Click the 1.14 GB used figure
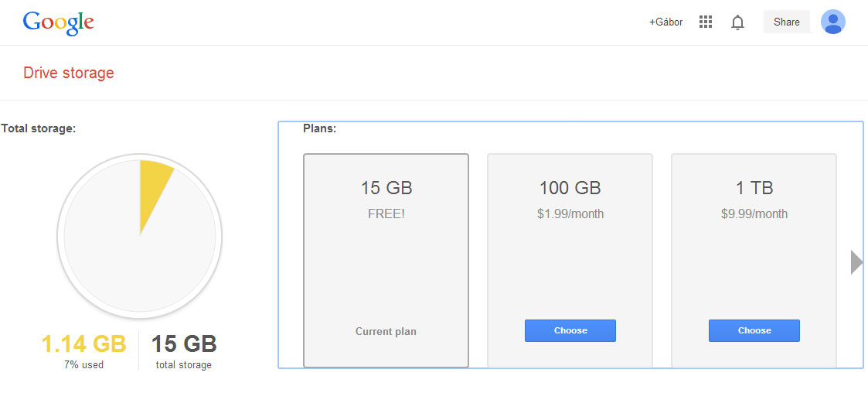Image resolution: width=868 pixels, height=393 pixels. tap(83, 343)
